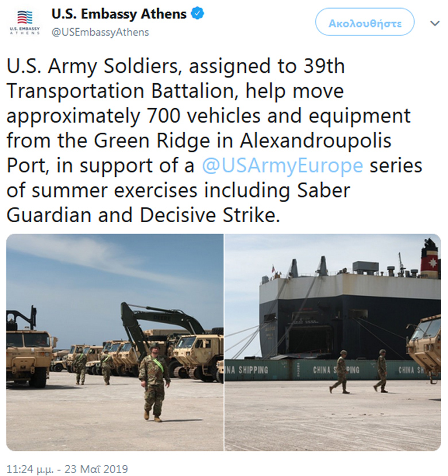Click the @USEmbassyAthens handle
This screenshot has height=476, width=448.
pos(100,32)
